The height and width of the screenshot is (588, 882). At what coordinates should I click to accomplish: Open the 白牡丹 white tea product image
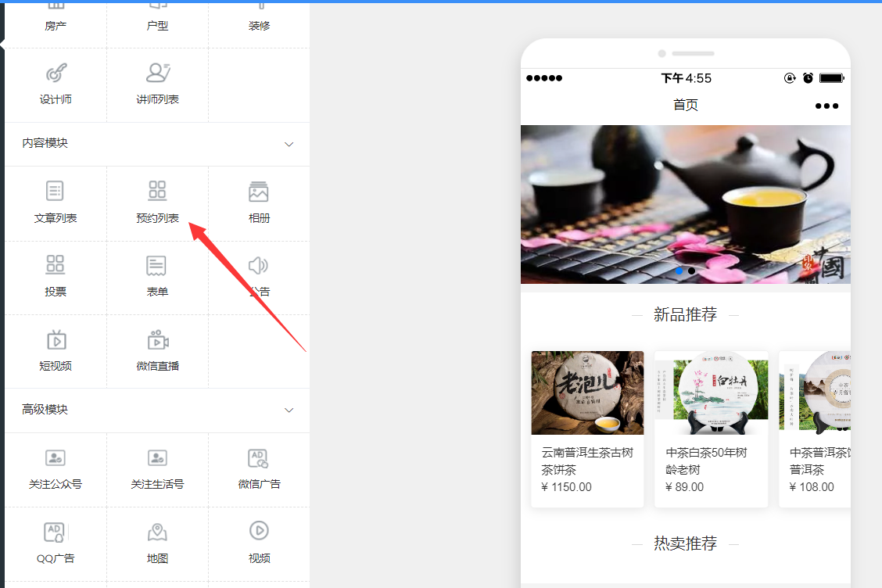[x=712, y=393]
